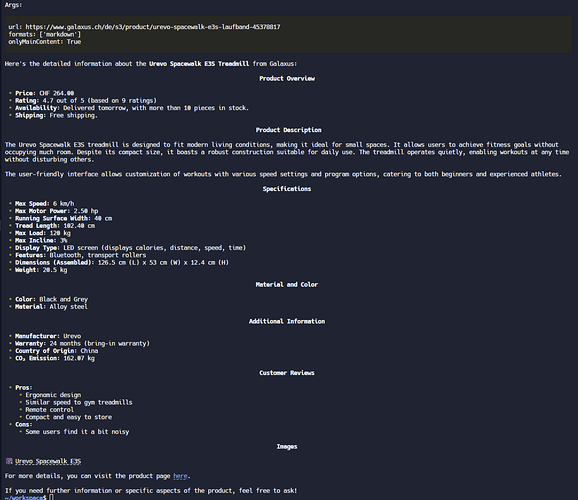Click the Product Overview heading
The height and width of the screenshot is (500, 578).
pos(287,78)
